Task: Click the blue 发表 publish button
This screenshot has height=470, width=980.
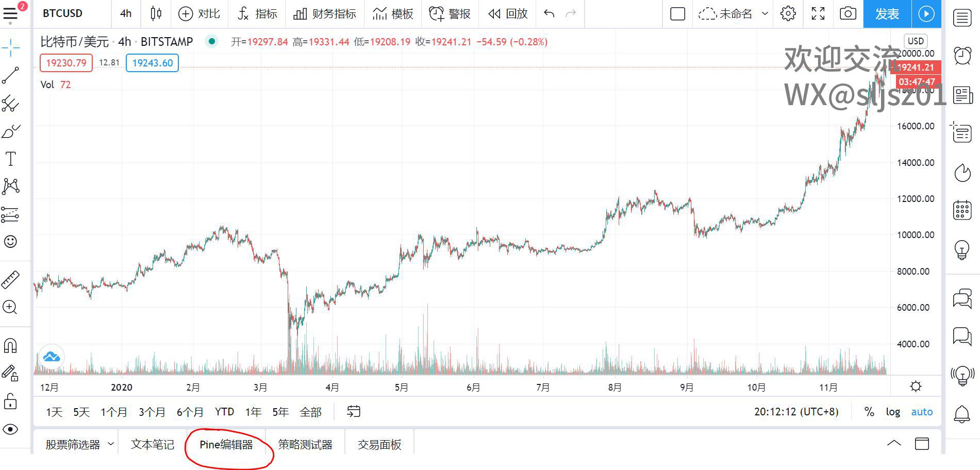Action: (887, 14)
